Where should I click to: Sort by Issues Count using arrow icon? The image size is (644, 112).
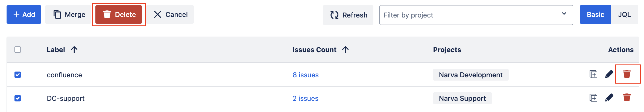pos(345,50)
